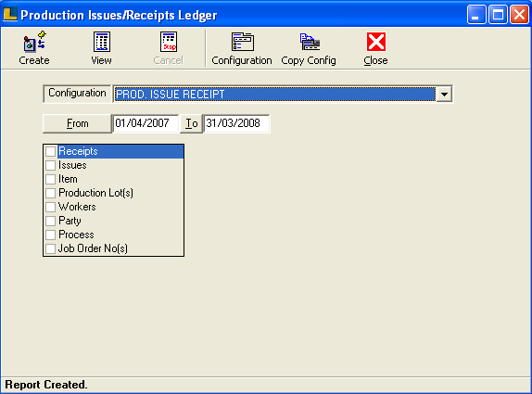
Task: Enable the Issues checkbox
Action: 51,165
